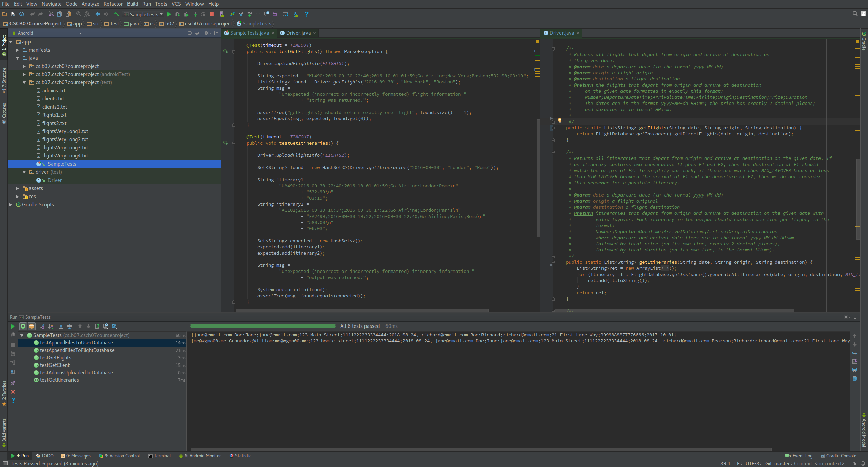Open the Refactor menu
The width and height of the screenshot is (868, 467).
click(113, 4)
